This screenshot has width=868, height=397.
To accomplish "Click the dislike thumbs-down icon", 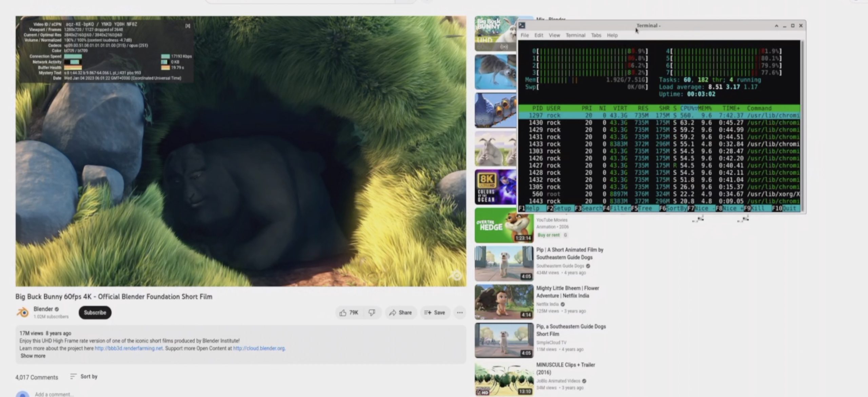I will tap(372, 313).
